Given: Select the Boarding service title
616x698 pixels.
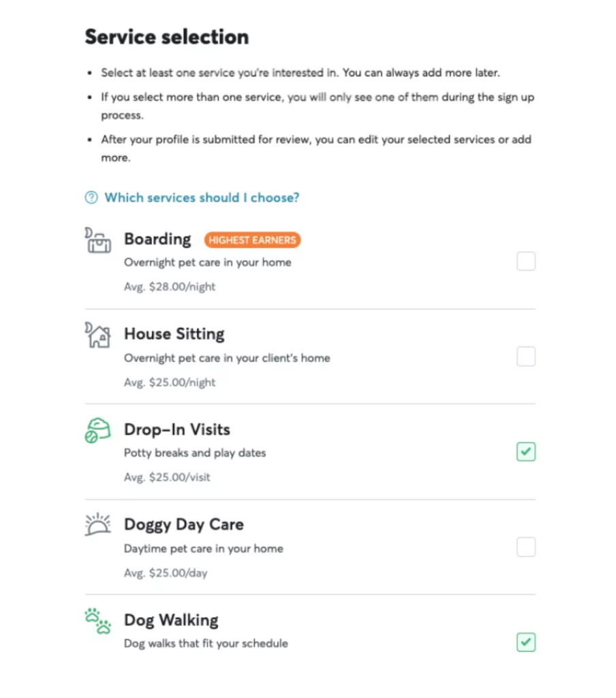Looking at the screenshot, I should coord(157,239).
